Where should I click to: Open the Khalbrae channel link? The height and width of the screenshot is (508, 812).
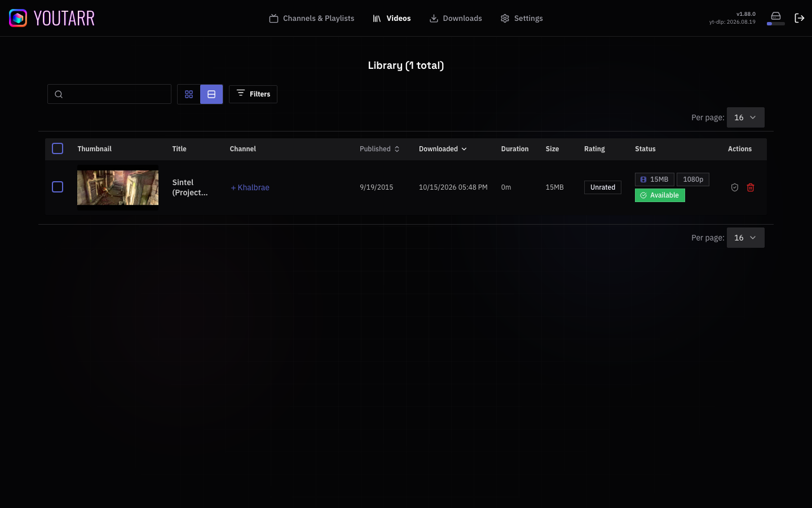[250, 187]
